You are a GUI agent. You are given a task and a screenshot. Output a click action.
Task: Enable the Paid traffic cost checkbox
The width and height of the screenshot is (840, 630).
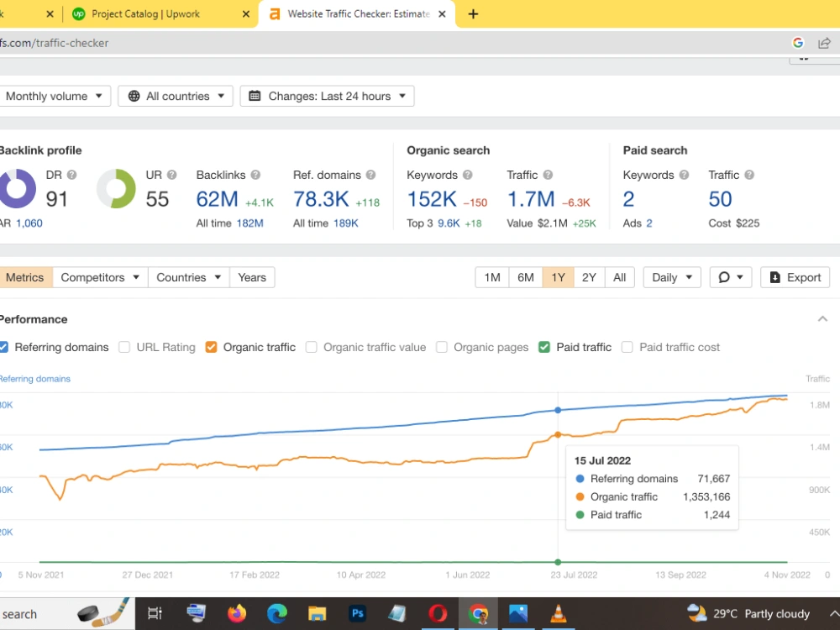tap(627, 347)
